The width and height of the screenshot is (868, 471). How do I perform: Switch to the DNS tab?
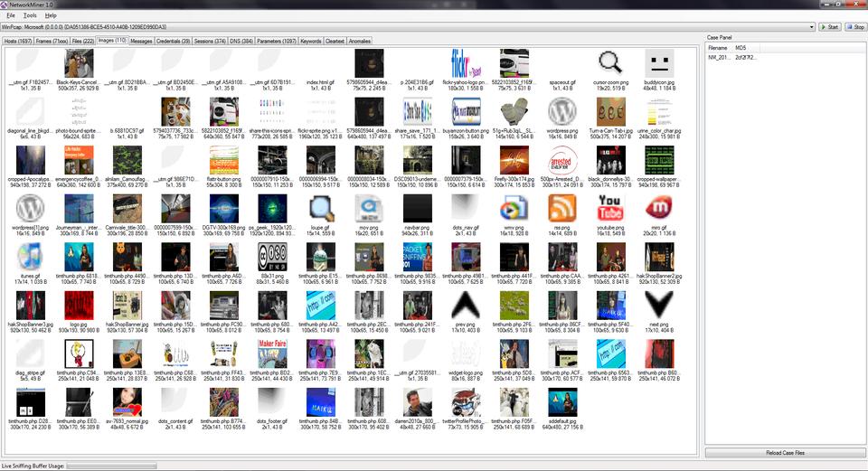click(x=241, y=41)
